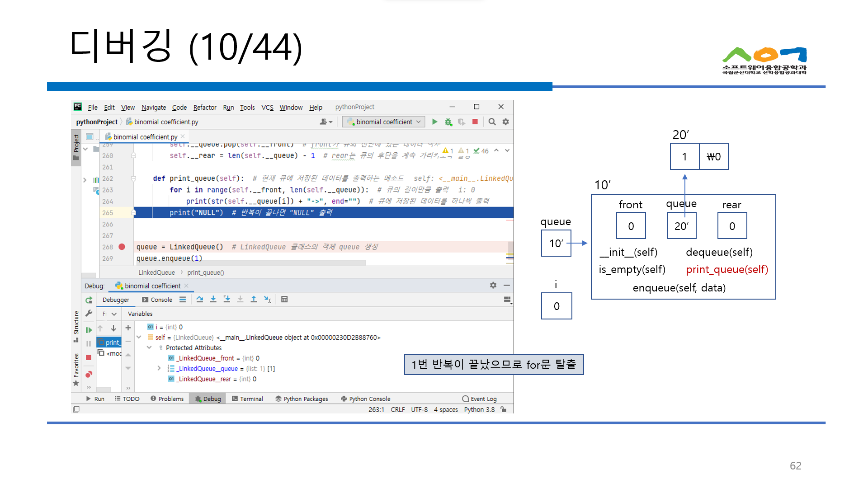Toggle the Structure side panel
This screenshot has height=488, width=868.
point(76,326)
